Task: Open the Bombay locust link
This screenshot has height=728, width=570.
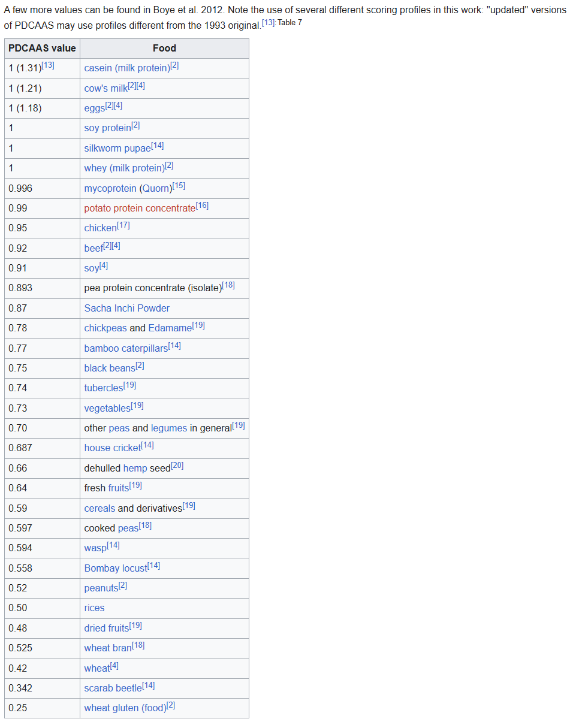Action: point(116,568)
